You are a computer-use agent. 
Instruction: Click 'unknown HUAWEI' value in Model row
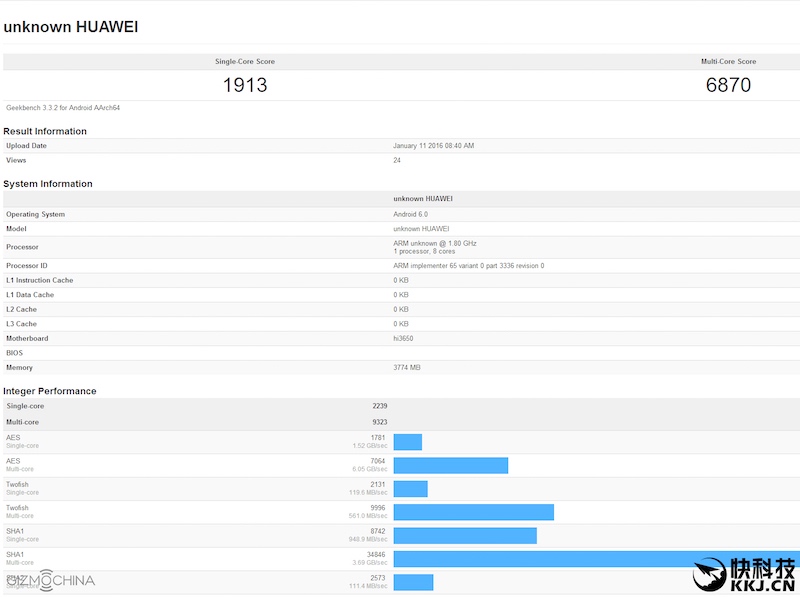tap(421, 229)
